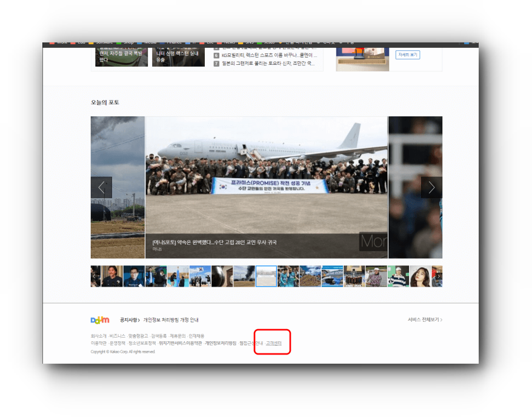Select thumbnail showing black smoke over field
The width and height of the screenshot is (532, 417).
pyautogui.click(x=244, y=276)
